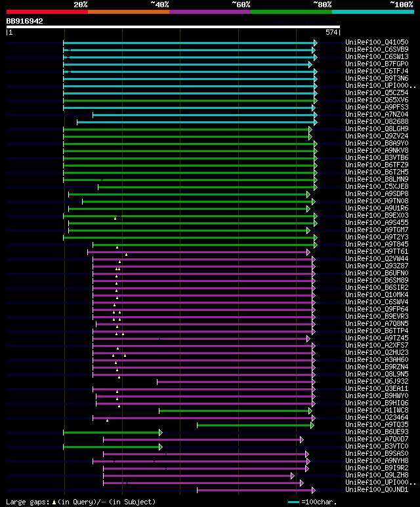
Task: Select hit label UniRef100_Q9LZH8
Action: (377, 476)
